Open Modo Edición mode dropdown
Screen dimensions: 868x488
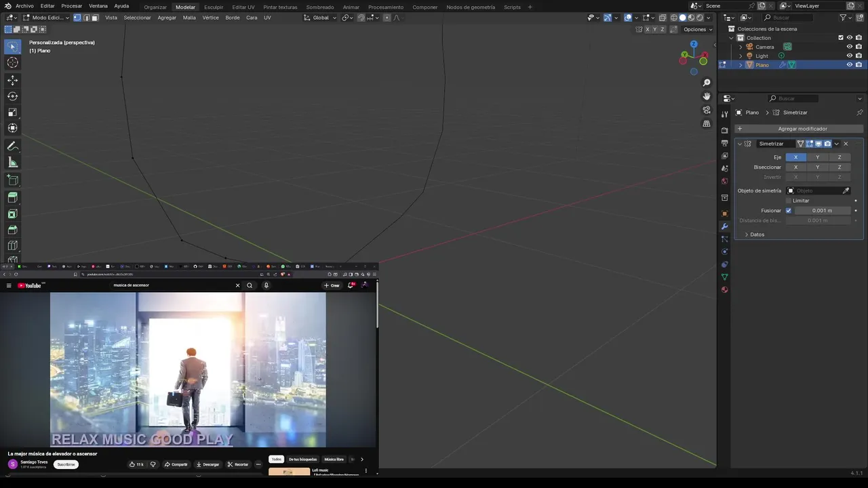pyautogui.click(x=46, y=18)
